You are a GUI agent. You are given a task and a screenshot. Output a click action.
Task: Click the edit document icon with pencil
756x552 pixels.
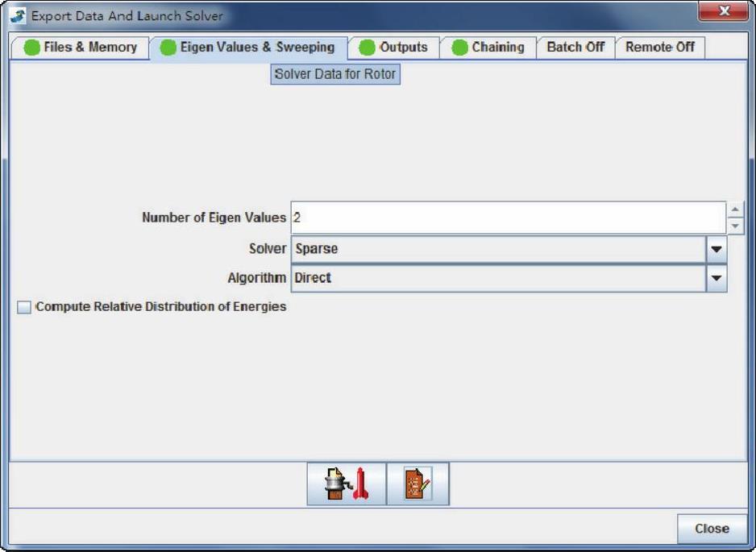[417, 484]
